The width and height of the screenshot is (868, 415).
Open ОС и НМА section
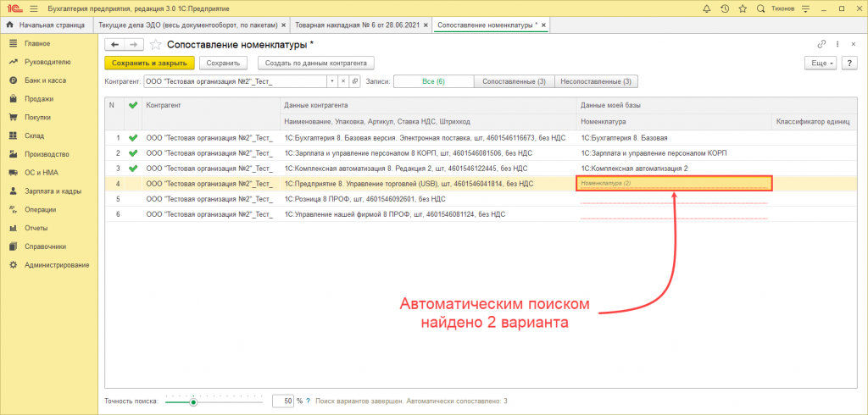[42, 173]
